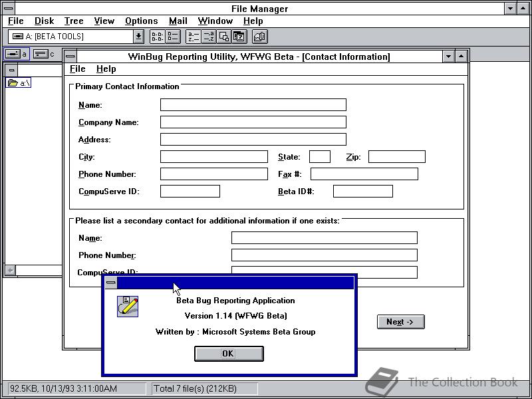
Task: Click the 'Primary Contact Information' group label
Action: 127,86
